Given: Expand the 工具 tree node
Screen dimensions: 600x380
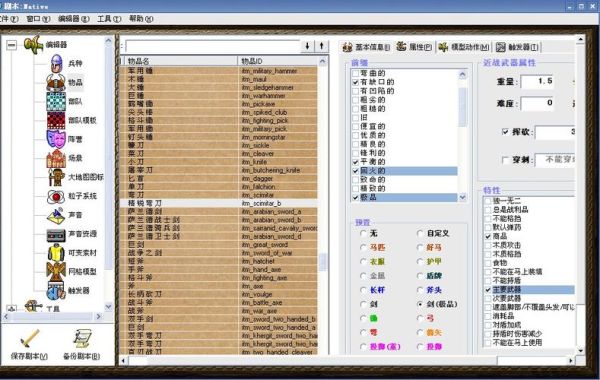Looking at the screenshot, I should [12, 308].
